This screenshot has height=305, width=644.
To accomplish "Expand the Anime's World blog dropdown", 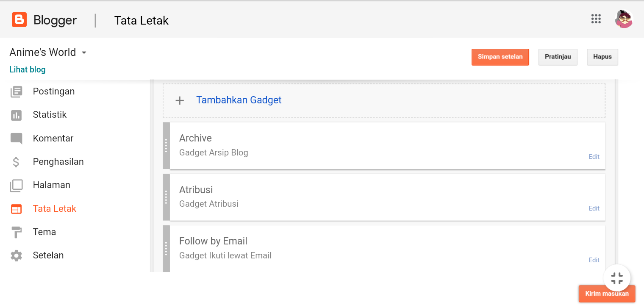I will point(84,53).
